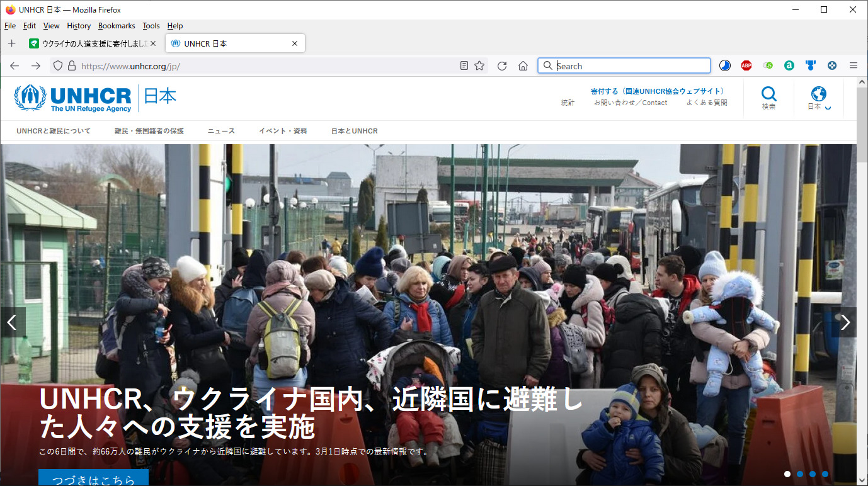Go to the Firefox home page icon
The height and width of the screenshot is (486, 868).
[523, 66]
